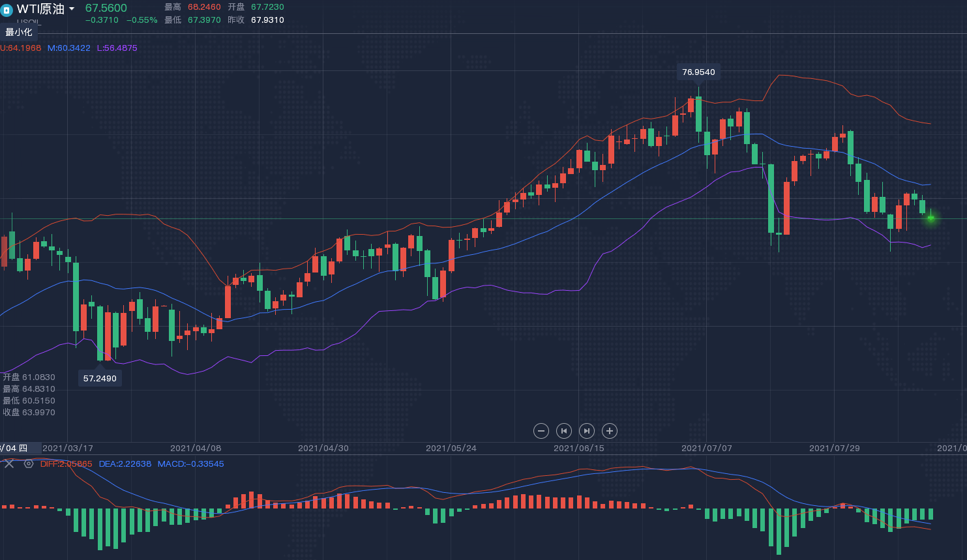Click the Bollinger upper band U:64.1968 label
Viewport: 967px width, 560px height.
(x=21, y=48)
